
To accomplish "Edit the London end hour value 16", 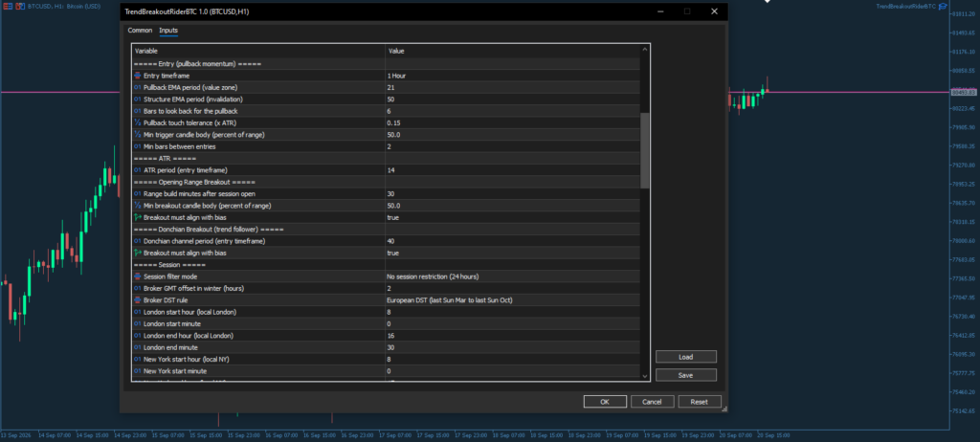I will pos(513,336).
